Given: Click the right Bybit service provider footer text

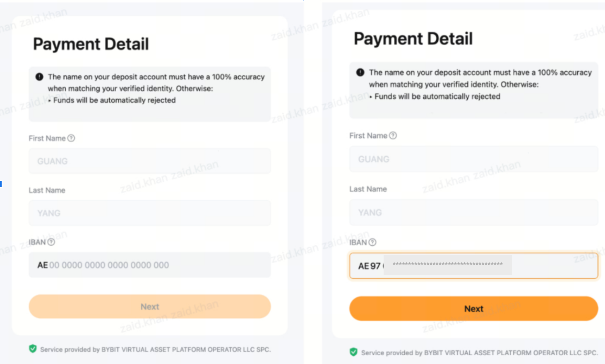Looking at the screenshot, I should pos(479,353).
